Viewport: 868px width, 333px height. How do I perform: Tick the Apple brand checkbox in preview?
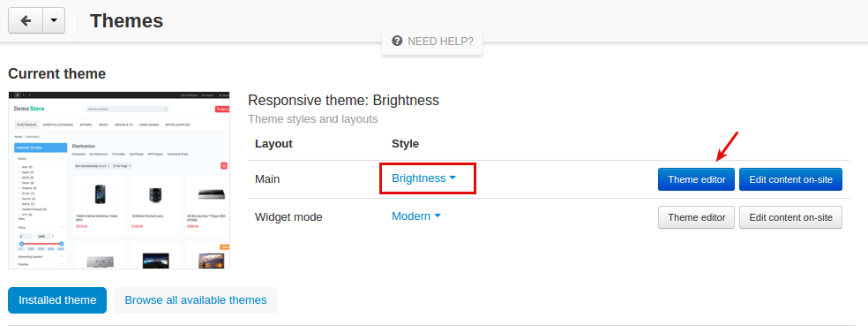(19, 172)
